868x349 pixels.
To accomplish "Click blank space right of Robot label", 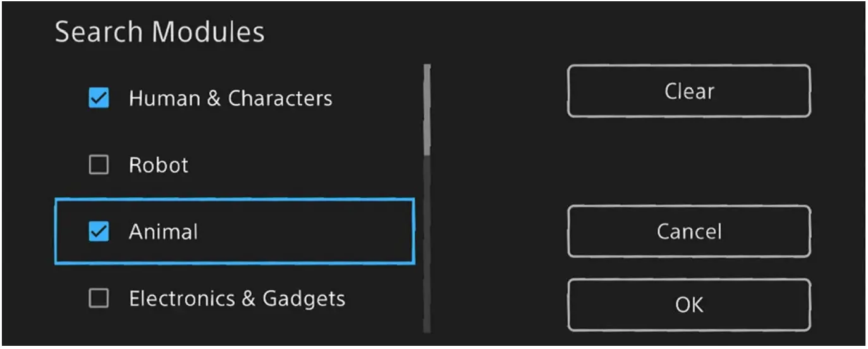I will click(x=303, y=166).
